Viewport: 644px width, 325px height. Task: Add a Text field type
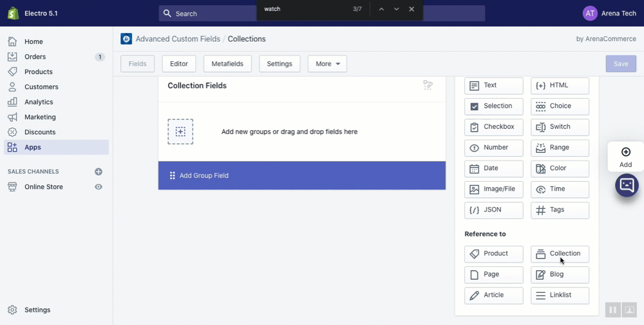click(x=494, y=86)
